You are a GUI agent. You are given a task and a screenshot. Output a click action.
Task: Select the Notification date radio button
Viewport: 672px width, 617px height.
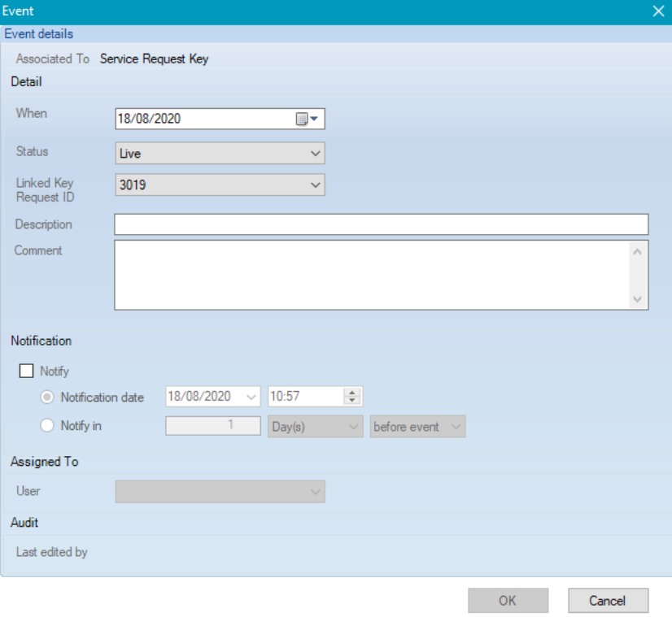coord(47,398)
